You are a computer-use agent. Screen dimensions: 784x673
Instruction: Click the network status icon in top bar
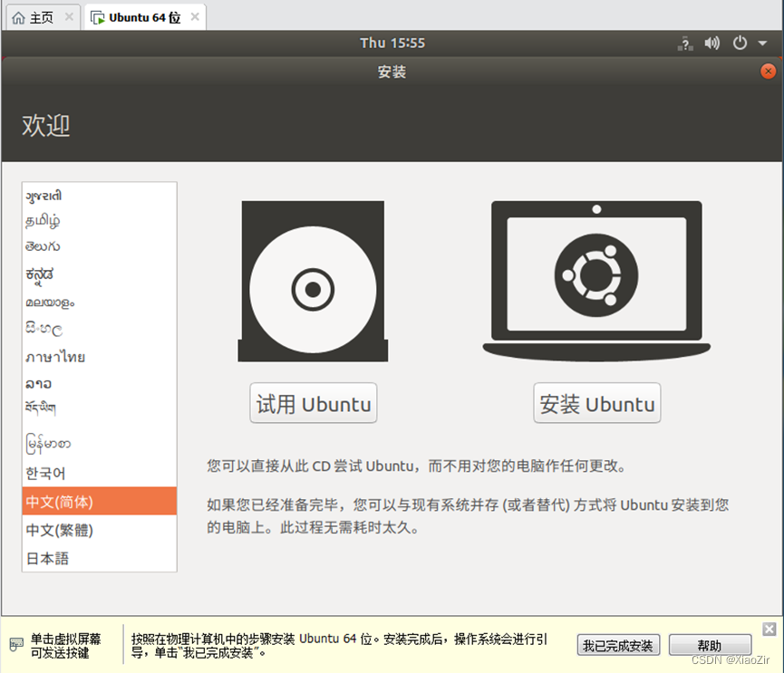point(685,43)
